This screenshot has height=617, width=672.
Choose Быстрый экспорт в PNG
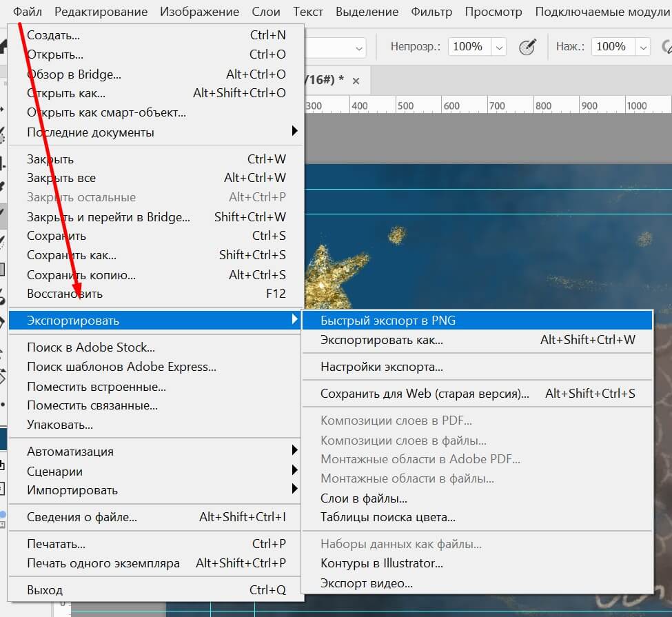(387, 321)
